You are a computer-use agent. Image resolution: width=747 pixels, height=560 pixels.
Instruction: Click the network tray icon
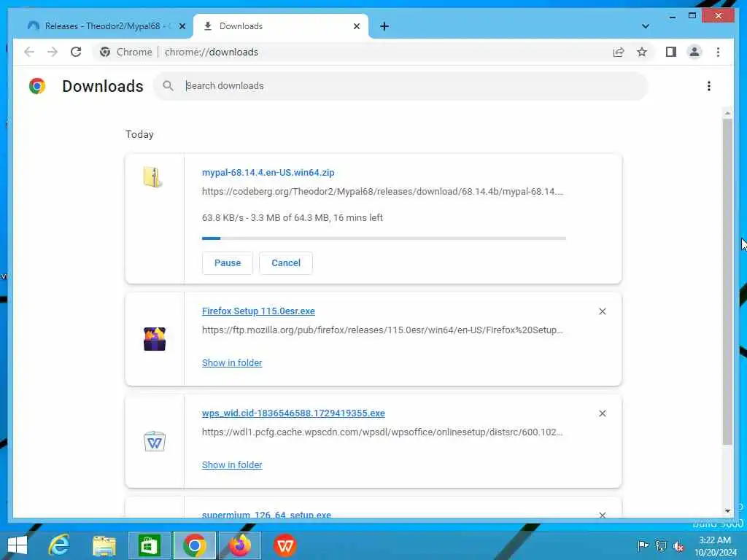661,545
